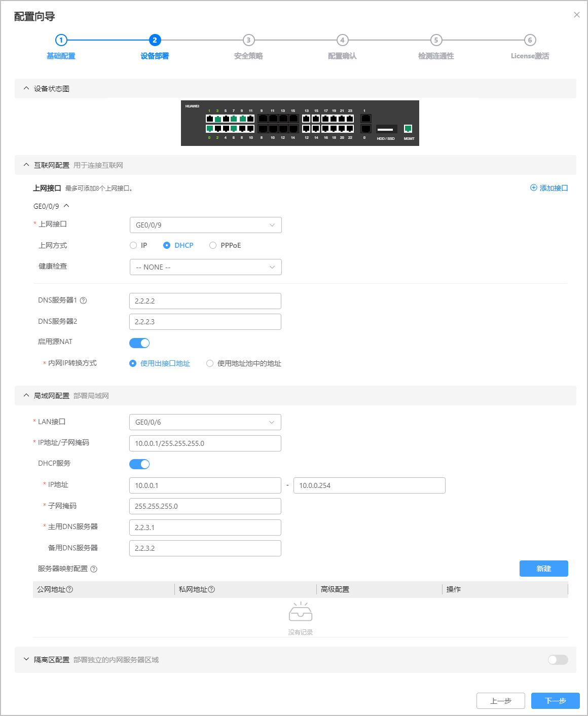Click the DHCP start address field 10.0.0.1

coord(205,485)
